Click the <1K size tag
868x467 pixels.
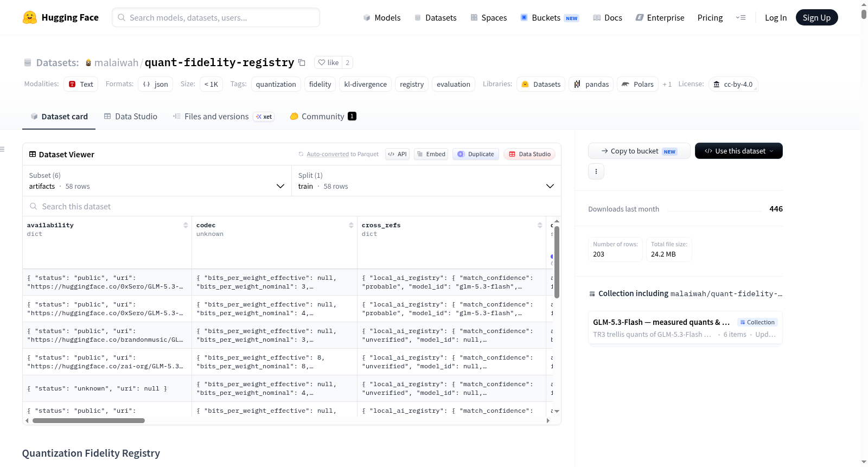211,84
